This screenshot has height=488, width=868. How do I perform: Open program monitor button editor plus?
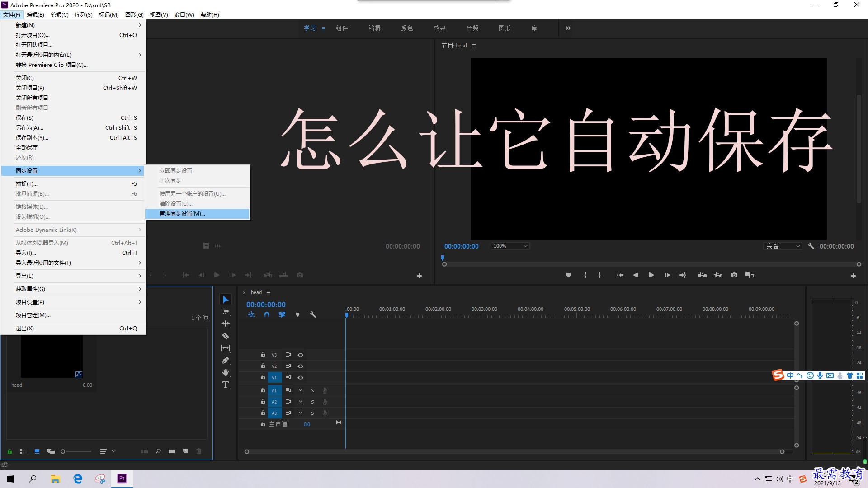(x=853, y=276)
